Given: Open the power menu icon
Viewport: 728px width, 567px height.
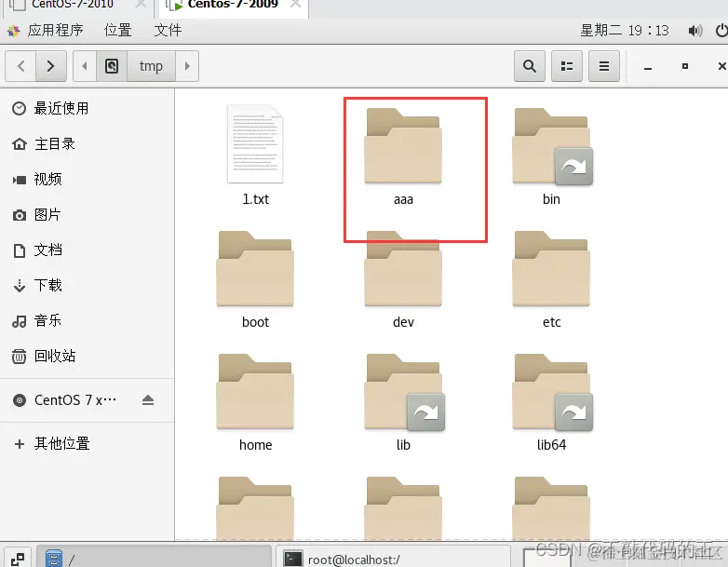Looking at the screenshot, I should (721, 31).
